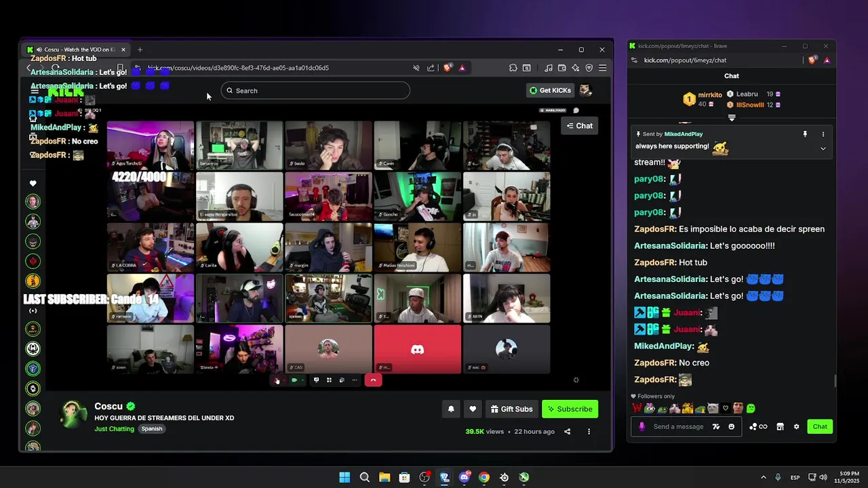Click Coscu's channel avatar
This screenshot has height=488, width=868.
(x=74, y=414)
